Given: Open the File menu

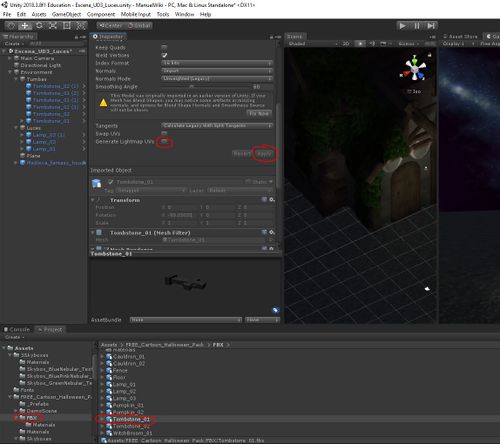Looking at the screenshot, I should click(x=7, y=14).
